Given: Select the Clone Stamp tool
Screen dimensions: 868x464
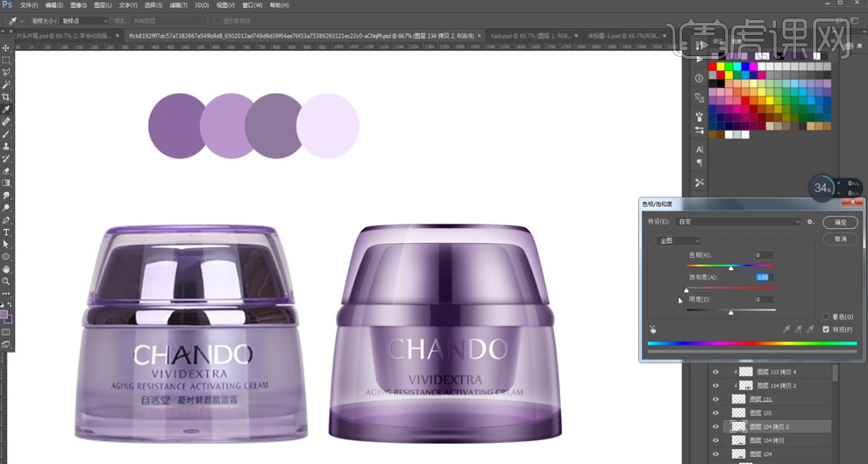Looking at the screenshot, I should point(6,146).
